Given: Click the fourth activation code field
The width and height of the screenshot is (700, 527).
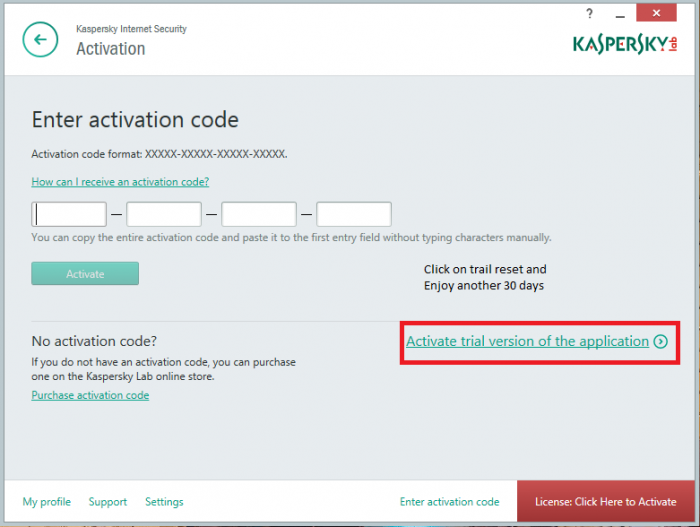Looking at the screenshot, I should click(354, 214).
